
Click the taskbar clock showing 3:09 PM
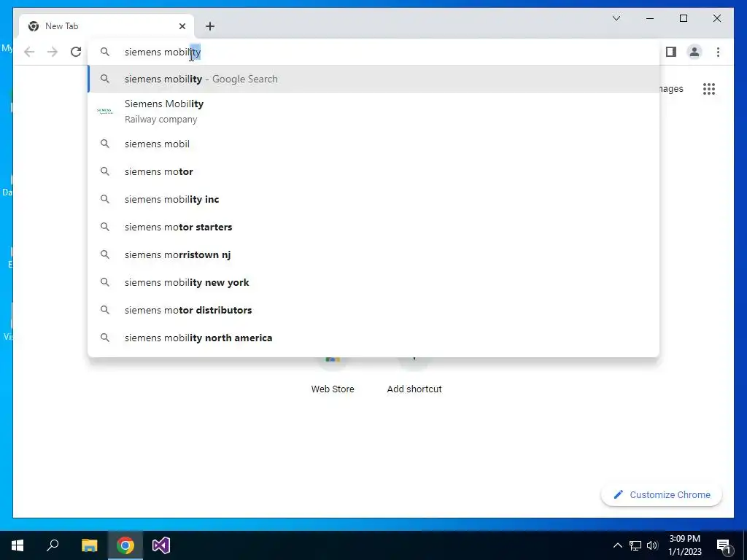684,545
